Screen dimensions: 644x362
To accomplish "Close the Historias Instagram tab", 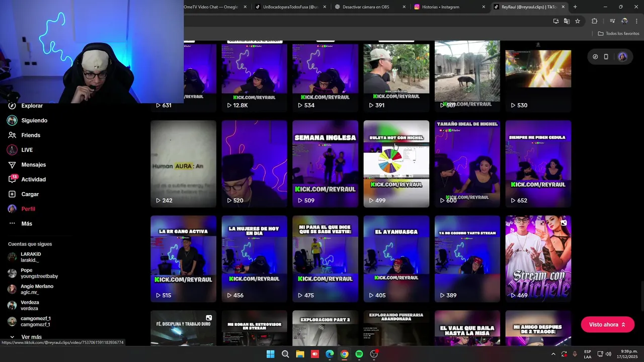I will click(x=484, y=7).
